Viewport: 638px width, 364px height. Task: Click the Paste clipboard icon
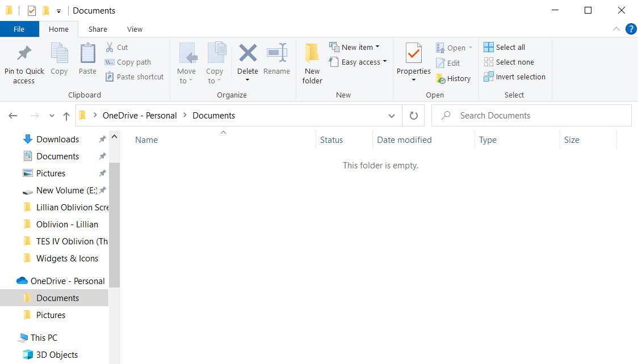tap(87, 53)
